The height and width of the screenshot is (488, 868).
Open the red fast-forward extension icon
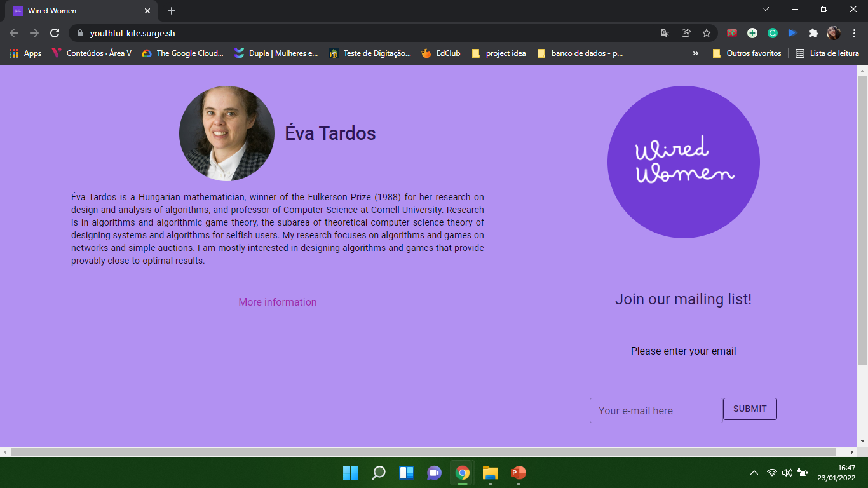pos(732,33)
